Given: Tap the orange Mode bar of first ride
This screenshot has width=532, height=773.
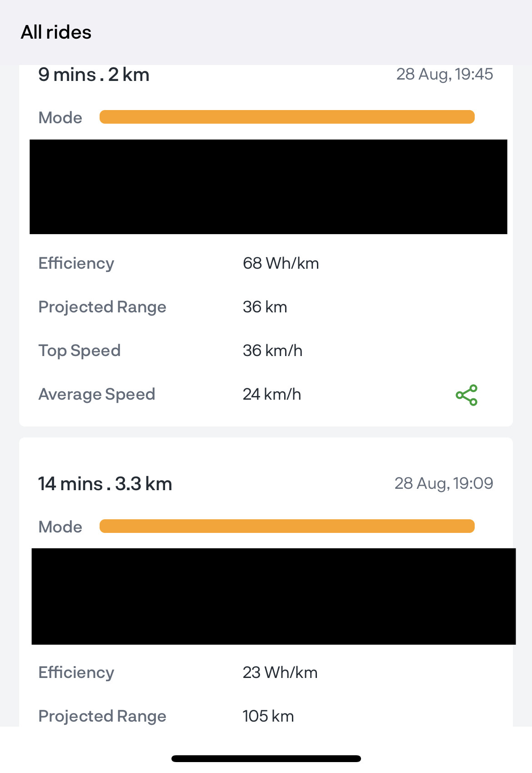Looking at the screenshot, I should click(287, 117).
